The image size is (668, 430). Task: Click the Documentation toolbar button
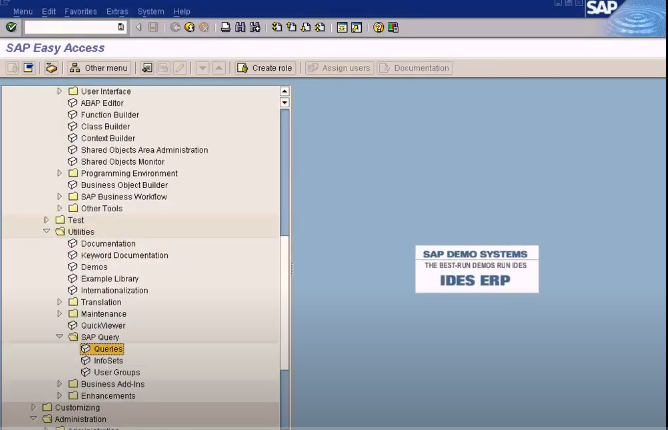(415, 68)
